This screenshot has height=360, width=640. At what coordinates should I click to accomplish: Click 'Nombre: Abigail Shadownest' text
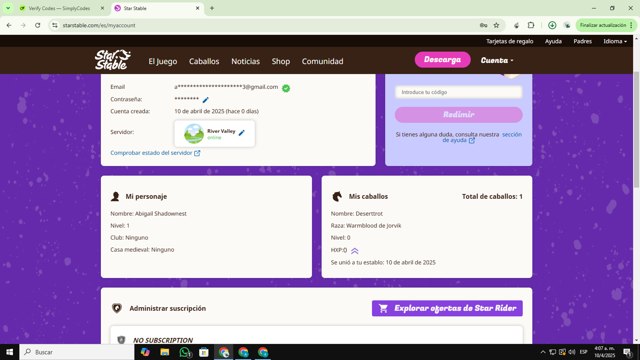point(148,213)
